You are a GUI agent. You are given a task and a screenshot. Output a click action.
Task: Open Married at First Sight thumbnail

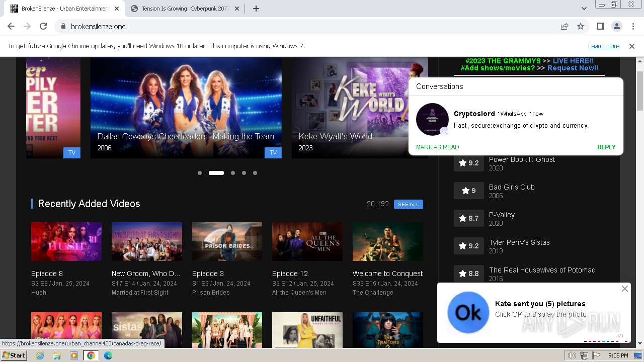coord(147,242)
